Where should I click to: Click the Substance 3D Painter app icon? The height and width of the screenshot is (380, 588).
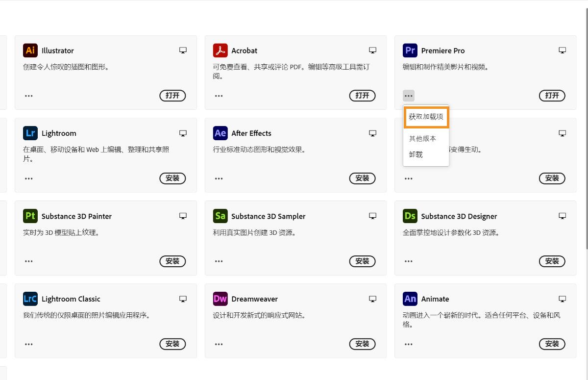(30, 216)
